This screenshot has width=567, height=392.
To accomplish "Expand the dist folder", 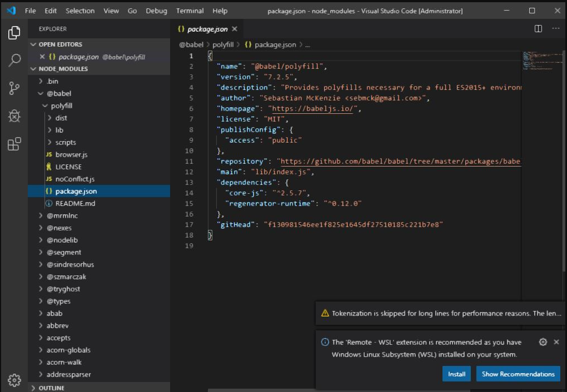I will (49, 118).
